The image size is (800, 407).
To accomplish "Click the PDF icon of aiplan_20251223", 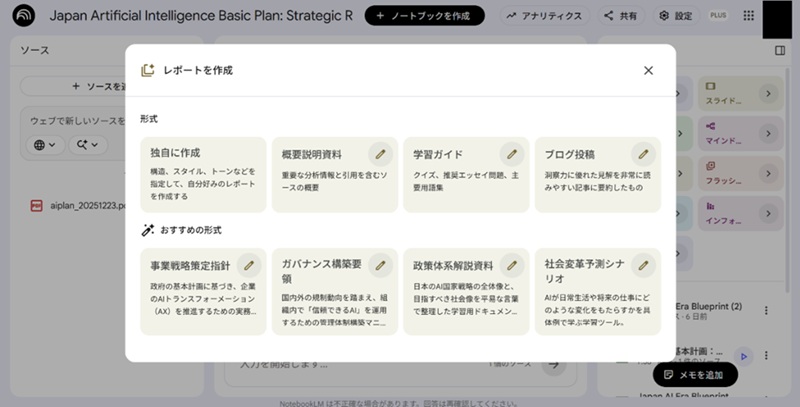I will coord(36,206).
